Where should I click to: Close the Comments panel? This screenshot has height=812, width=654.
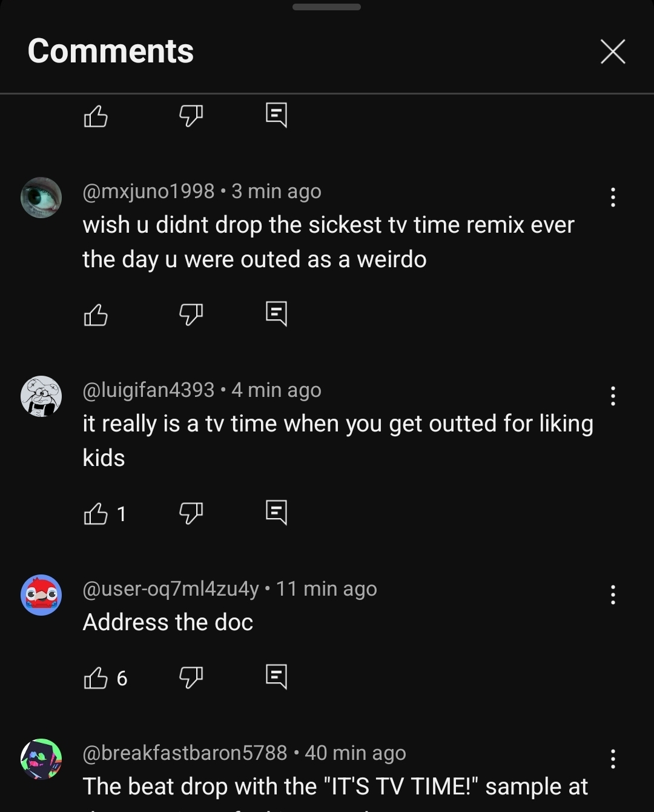point(613,52)
